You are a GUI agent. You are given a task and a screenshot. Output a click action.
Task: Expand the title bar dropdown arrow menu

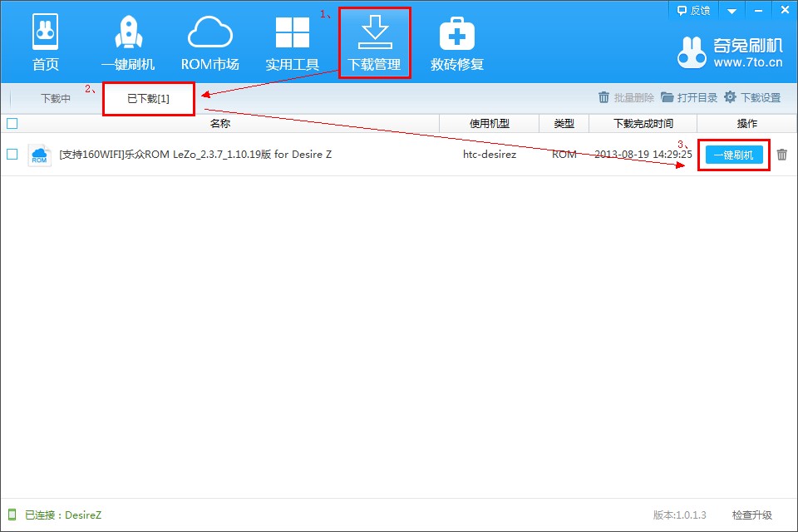pos(731,11)
